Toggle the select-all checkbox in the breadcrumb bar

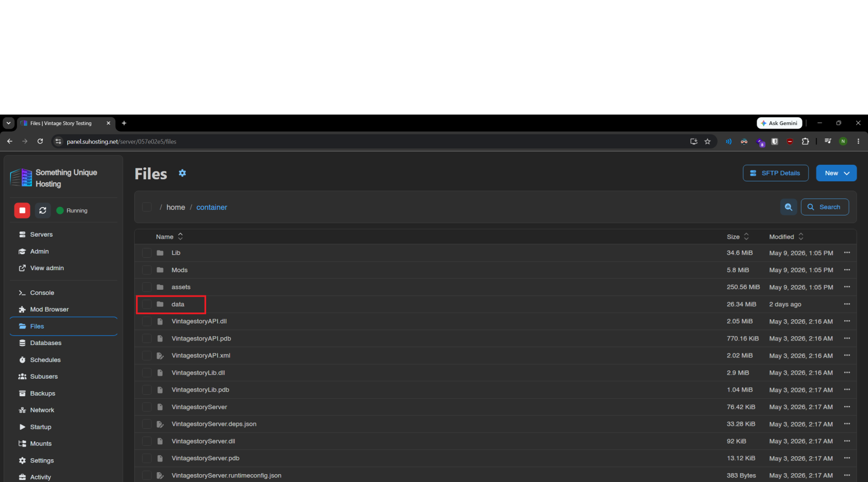[147, 207]
